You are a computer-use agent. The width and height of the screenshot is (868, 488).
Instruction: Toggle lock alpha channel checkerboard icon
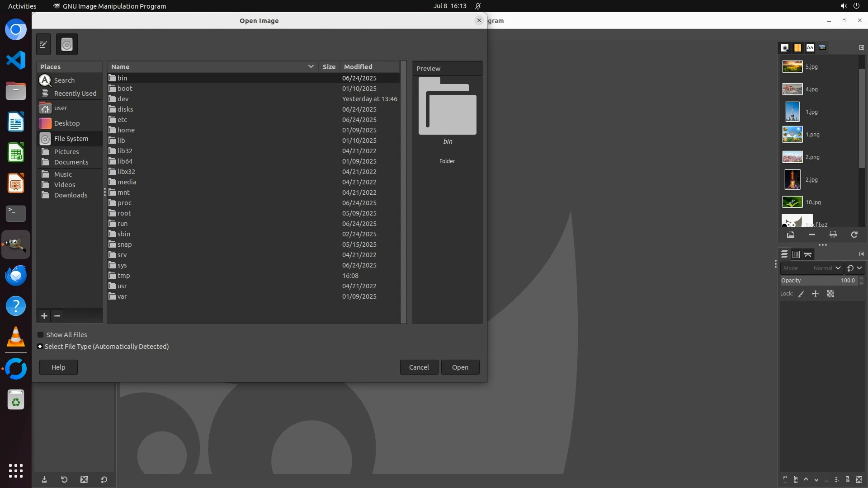830,294
